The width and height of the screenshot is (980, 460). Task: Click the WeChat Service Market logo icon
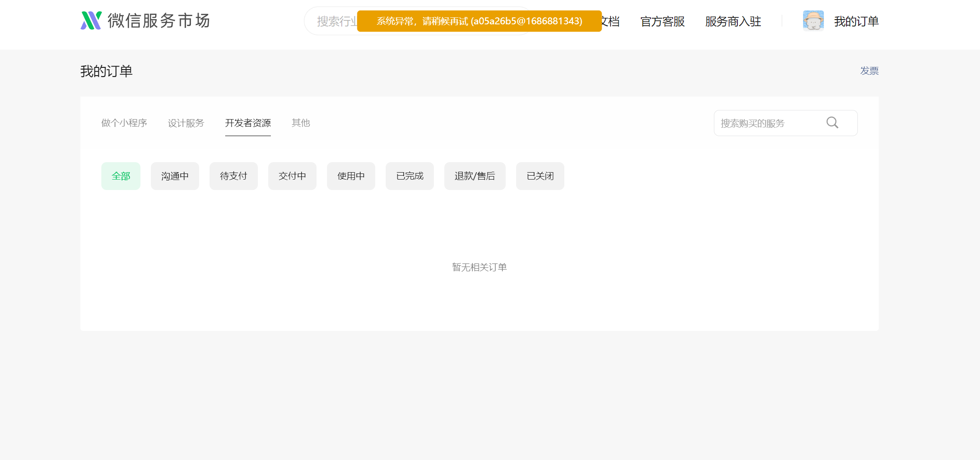click(91, 20)
